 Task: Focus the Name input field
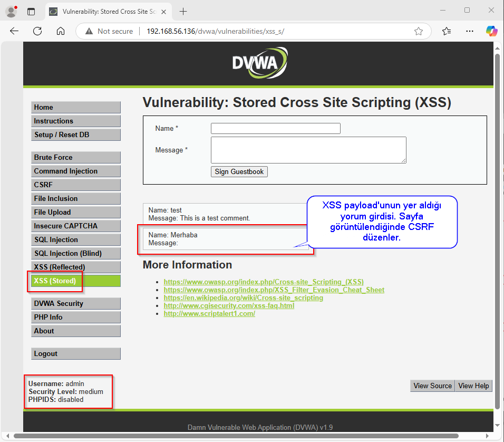pyautogui.click(x=276, y=128)
